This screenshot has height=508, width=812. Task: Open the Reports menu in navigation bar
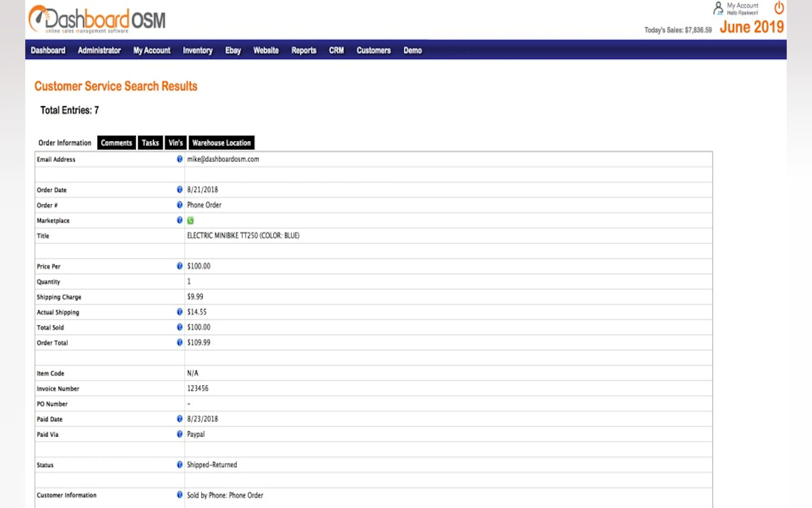(303, 51)
